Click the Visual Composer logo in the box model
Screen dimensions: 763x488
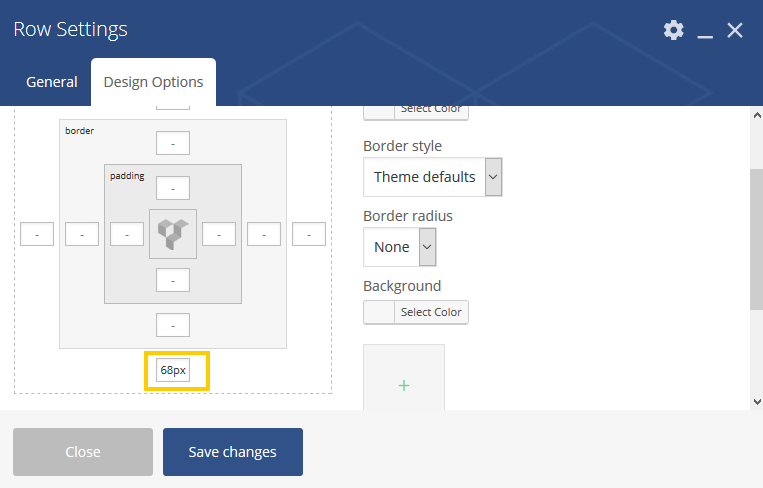click(173, 234)
